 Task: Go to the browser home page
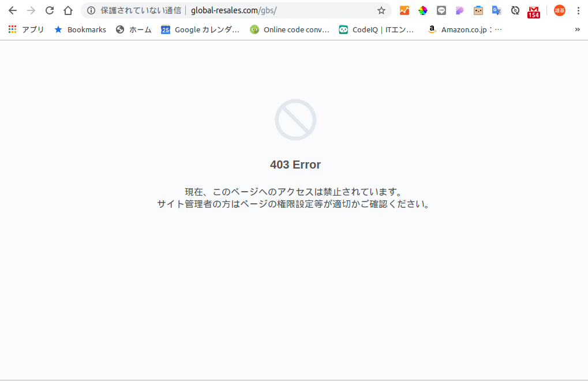[x=68, y=10]
